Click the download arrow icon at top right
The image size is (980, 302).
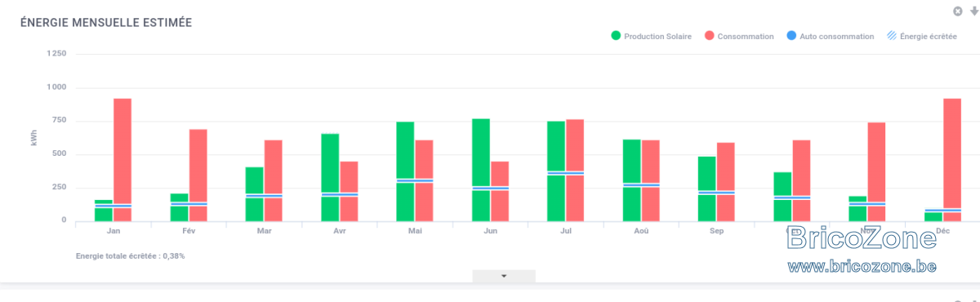973,11
